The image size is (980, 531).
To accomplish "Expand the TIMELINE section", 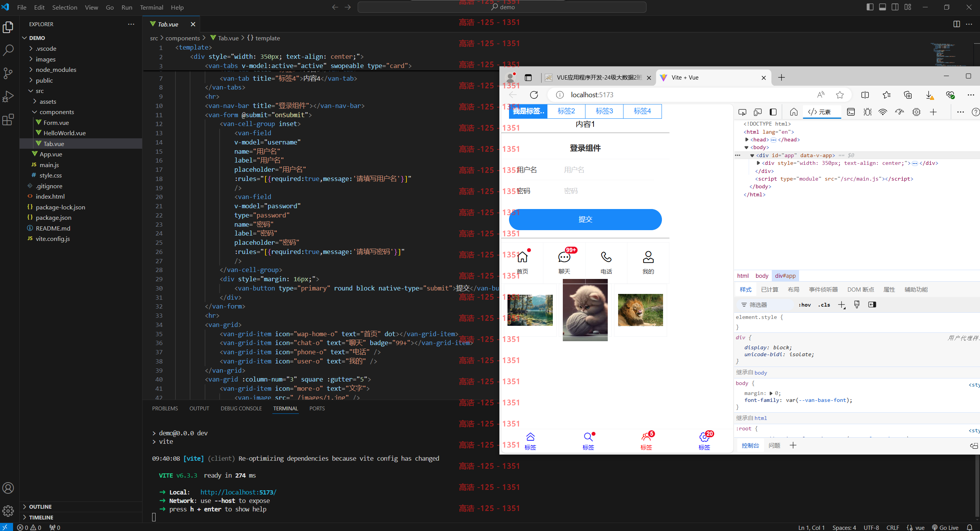I will 41,518.
